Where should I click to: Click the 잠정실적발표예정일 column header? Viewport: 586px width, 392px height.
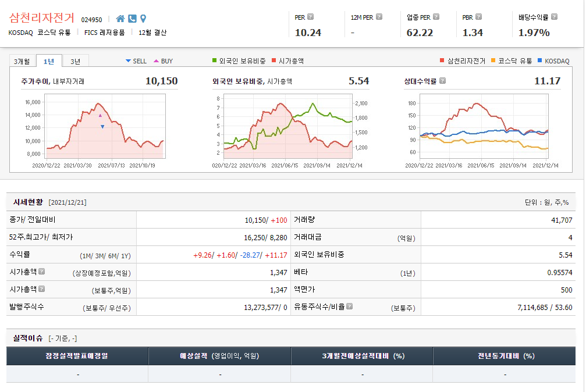click(x=77, y=356)
